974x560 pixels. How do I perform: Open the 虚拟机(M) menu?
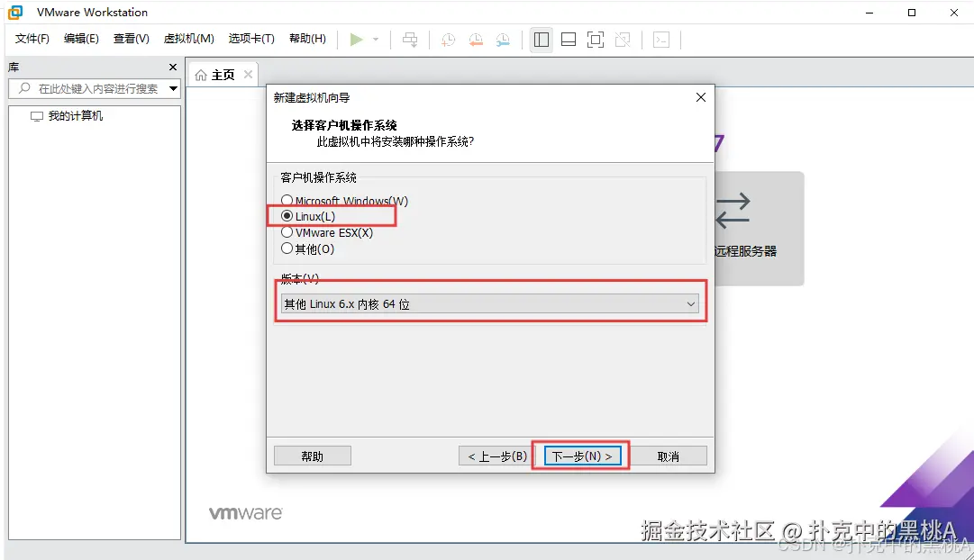pos(187,39)
